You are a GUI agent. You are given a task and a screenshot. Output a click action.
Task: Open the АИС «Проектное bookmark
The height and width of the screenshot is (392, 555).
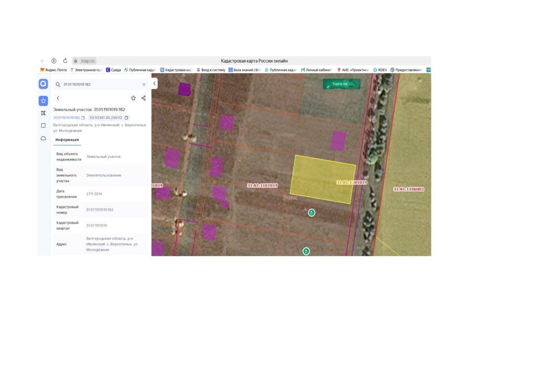[352, 70]
